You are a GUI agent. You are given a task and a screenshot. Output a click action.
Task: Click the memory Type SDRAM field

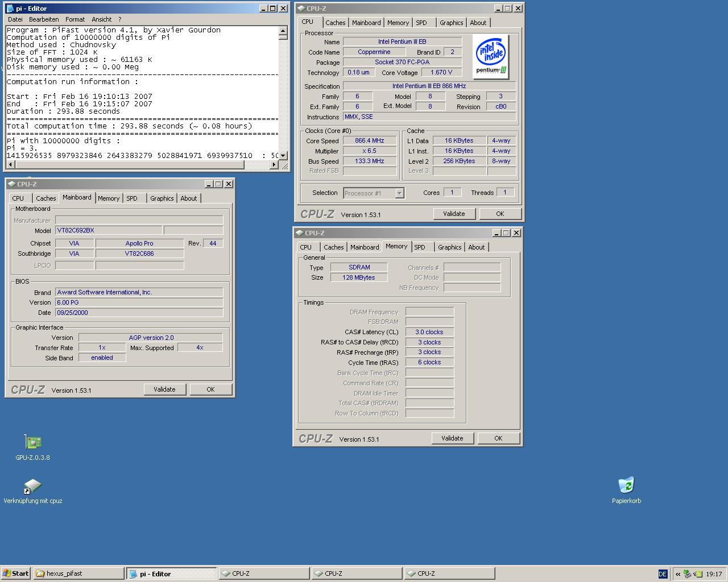[359, 268]
